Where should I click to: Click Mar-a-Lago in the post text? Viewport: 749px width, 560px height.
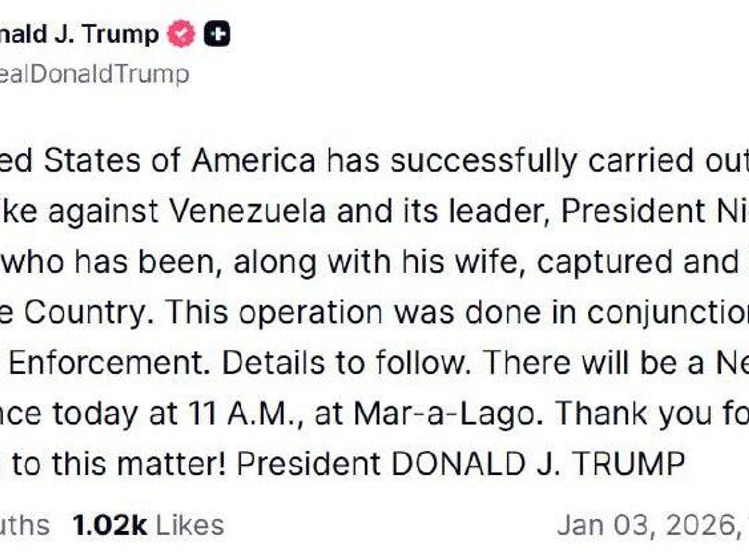[x=443, y=413]
